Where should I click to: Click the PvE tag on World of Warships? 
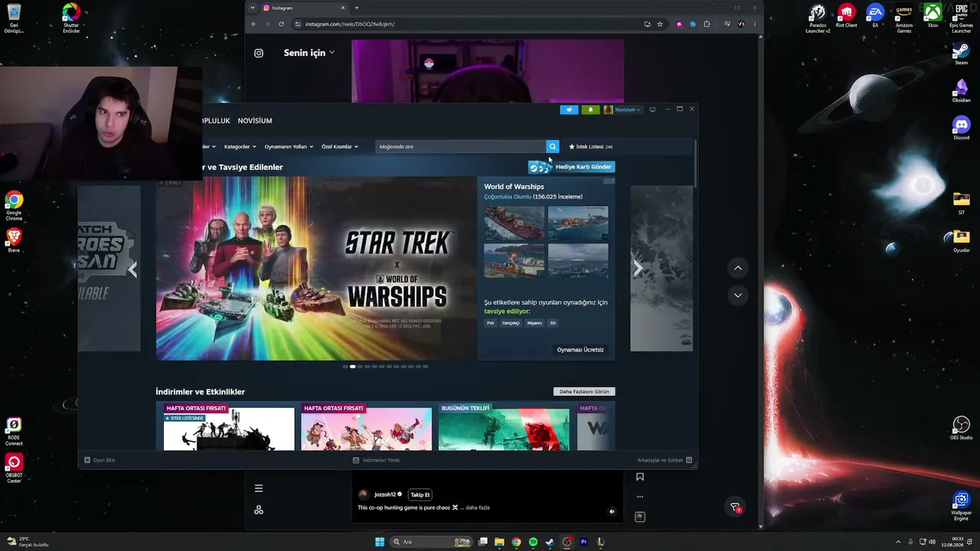point(491,323)
